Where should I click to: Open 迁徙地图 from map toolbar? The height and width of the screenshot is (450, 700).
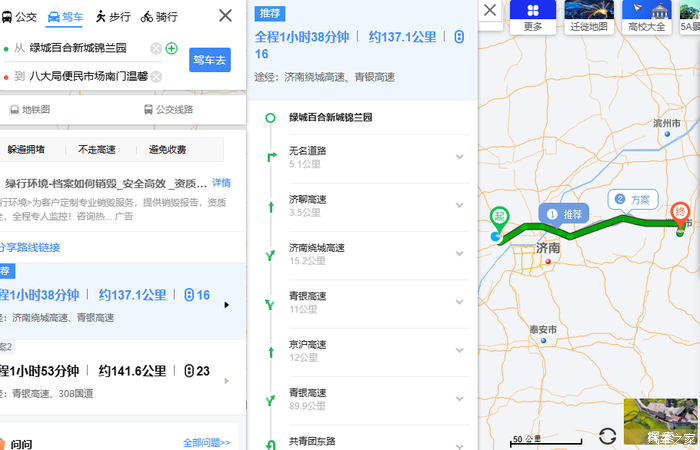(589, 17)
